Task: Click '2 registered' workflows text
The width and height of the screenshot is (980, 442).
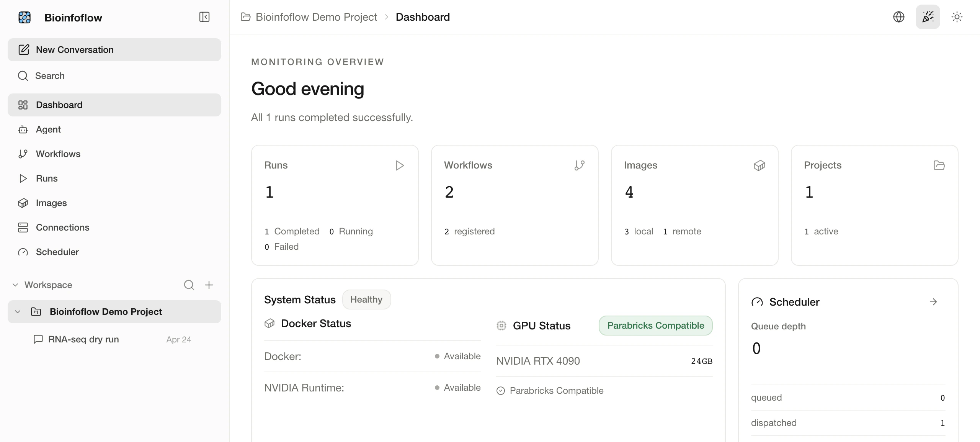Action: coord(470,231)
